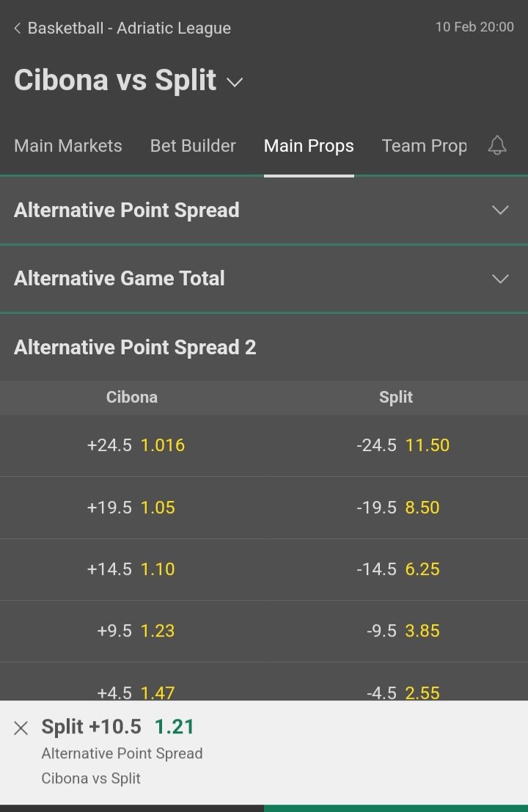
Task: Add Cibona +9.5 at 1.23
Action: click(x=132, y=631)
